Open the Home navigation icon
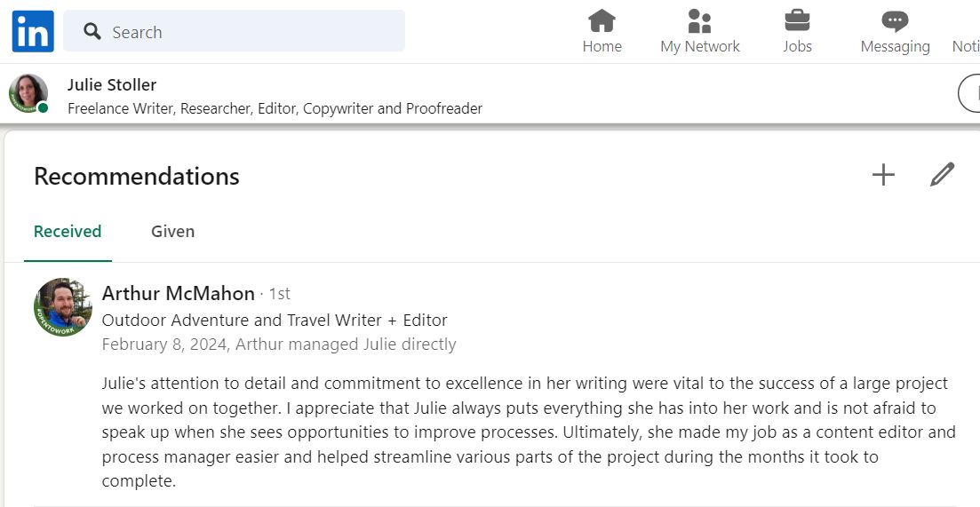Viewport: 980px width, 507px height. [x=602, y=21]
